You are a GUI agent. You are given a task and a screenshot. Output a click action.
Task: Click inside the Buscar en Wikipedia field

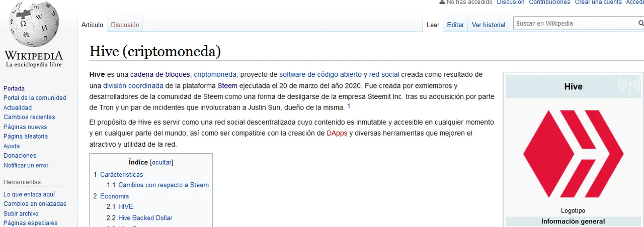(575, 23)
